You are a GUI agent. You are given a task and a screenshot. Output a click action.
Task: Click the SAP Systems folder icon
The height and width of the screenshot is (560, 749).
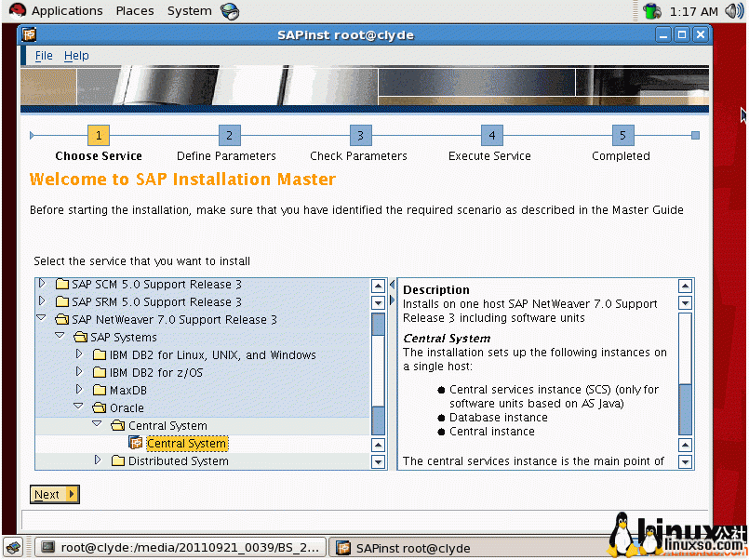point(80,337)
